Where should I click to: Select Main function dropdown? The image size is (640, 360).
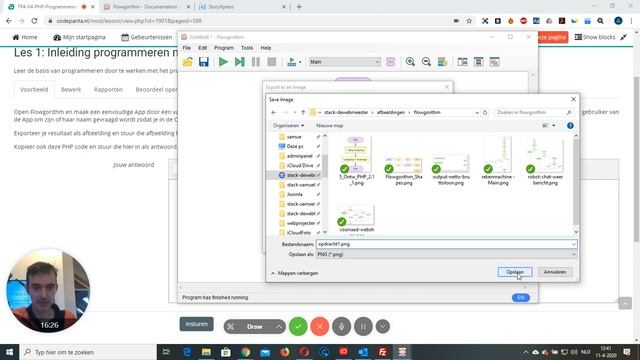click(x=345, y=62)
